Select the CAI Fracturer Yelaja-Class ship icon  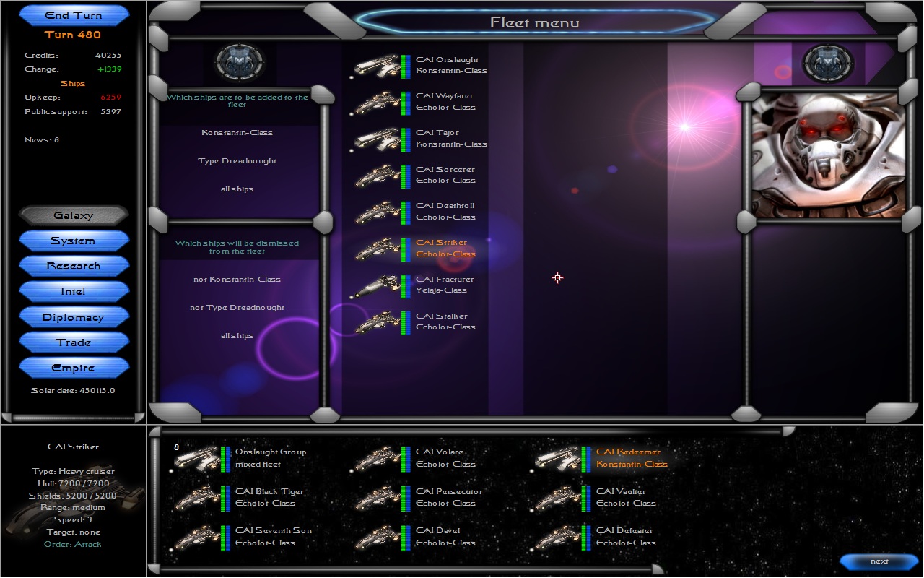tap(376, 285)
